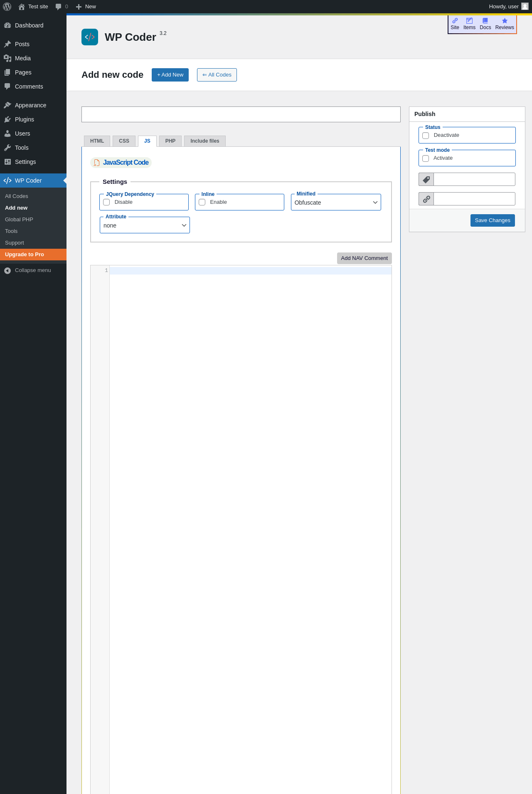Click the JavaScript Code file icon
This screenshot has width=532, height=794.
coord(96,163)
